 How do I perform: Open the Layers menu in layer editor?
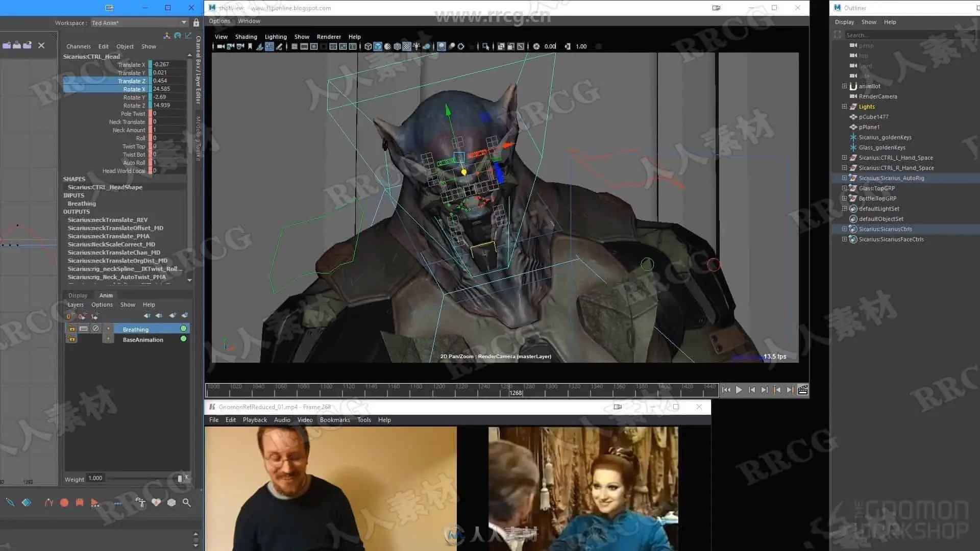[76, 305]
